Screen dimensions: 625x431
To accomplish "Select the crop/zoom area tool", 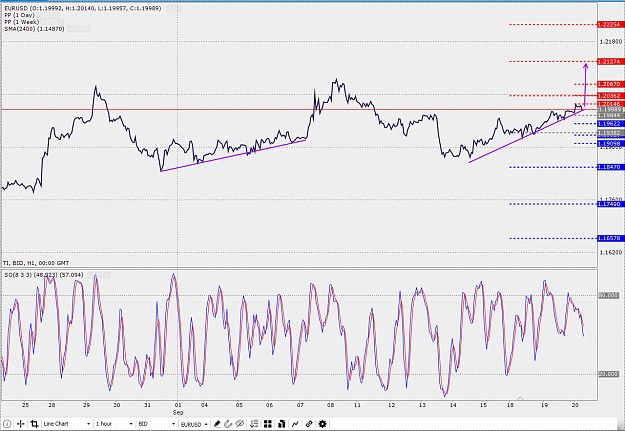I will pos(34,424).
